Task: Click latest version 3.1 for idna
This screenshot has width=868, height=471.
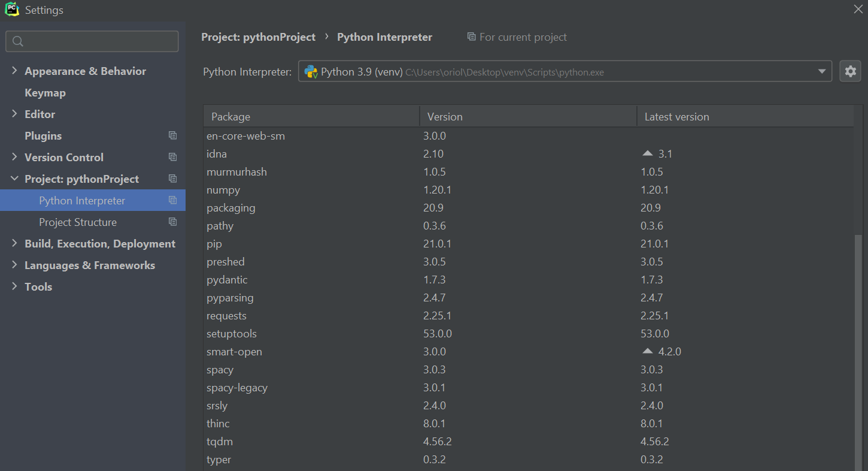Action: click(666, 154)
